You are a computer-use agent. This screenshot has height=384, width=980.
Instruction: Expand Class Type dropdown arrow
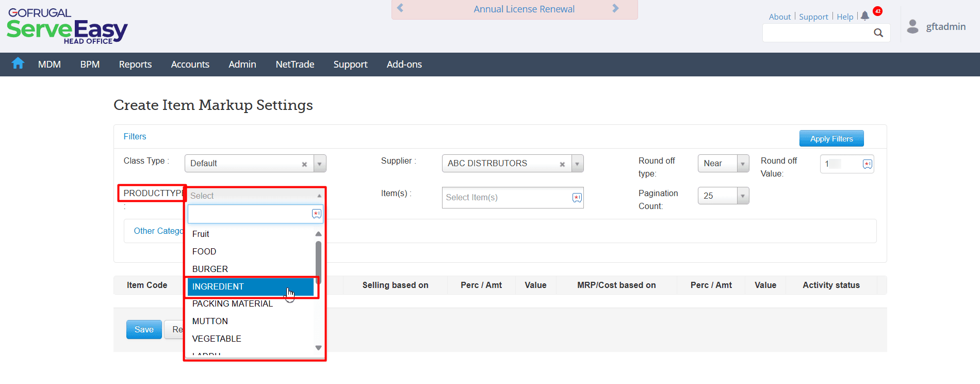click(320, 164)
